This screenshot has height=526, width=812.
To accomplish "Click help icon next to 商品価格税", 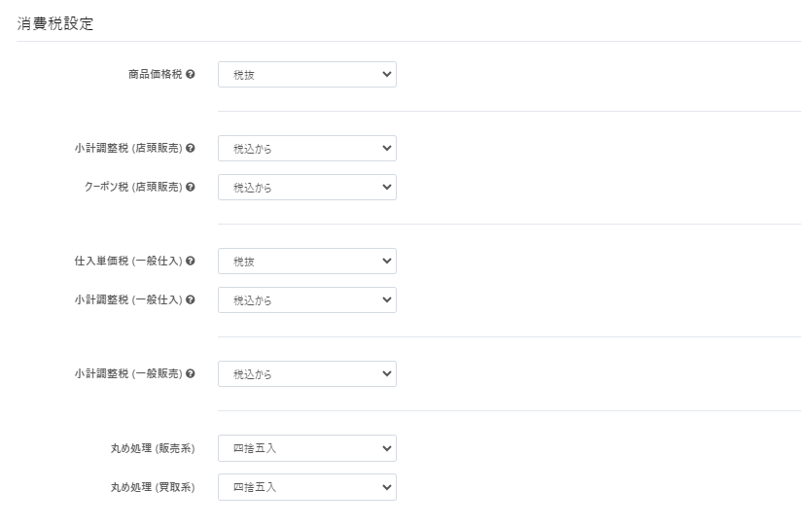I will point(190,74).
